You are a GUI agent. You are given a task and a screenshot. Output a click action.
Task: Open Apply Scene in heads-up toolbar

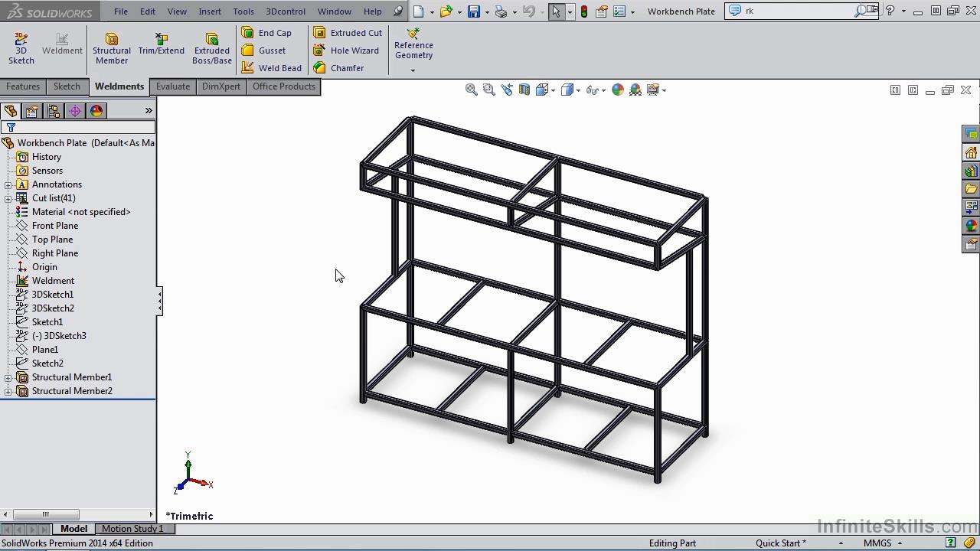pos(635,90)
